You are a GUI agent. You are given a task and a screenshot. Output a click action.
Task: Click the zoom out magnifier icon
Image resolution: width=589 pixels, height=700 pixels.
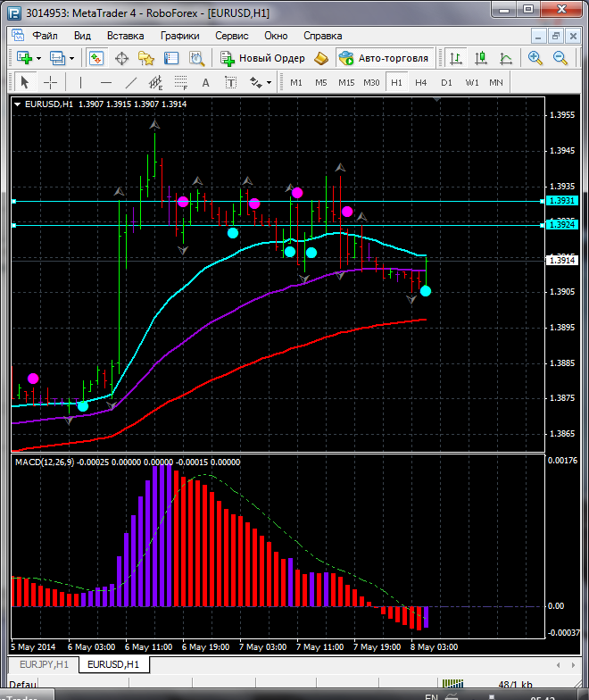pos(561,58)
